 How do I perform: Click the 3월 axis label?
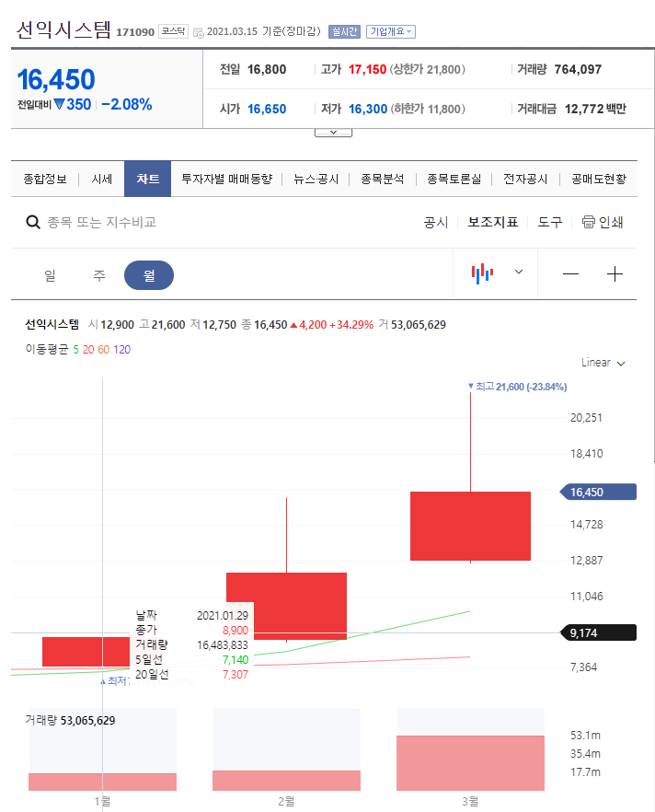(x=470, y=802)
